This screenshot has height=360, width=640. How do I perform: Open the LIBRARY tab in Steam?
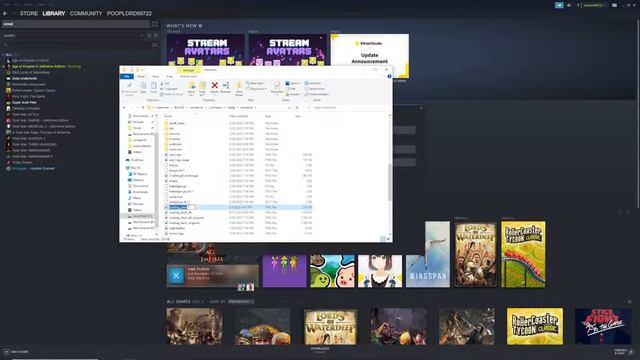(54, 13)
